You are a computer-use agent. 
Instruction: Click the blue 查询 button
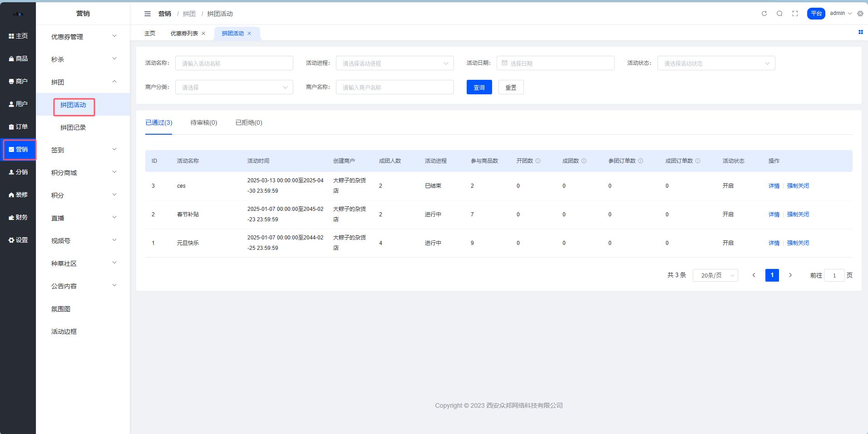point(479,88)
